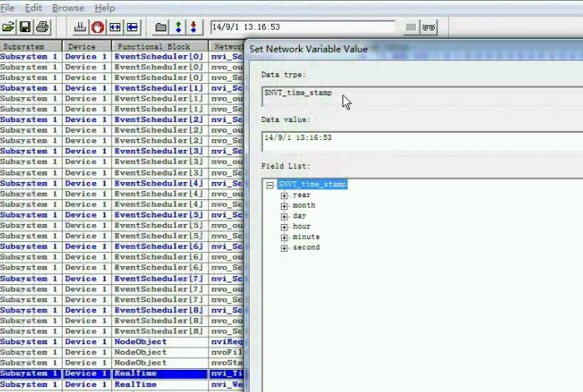Select the NodeObject nviReq row
Viewport: 583px width, 392px height.
pos(122,342)
